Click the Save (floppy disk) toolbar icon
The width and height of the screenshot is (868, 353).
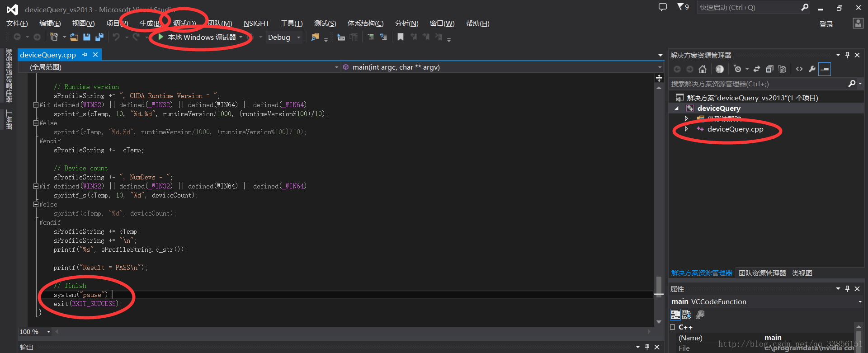coord(87,37)
